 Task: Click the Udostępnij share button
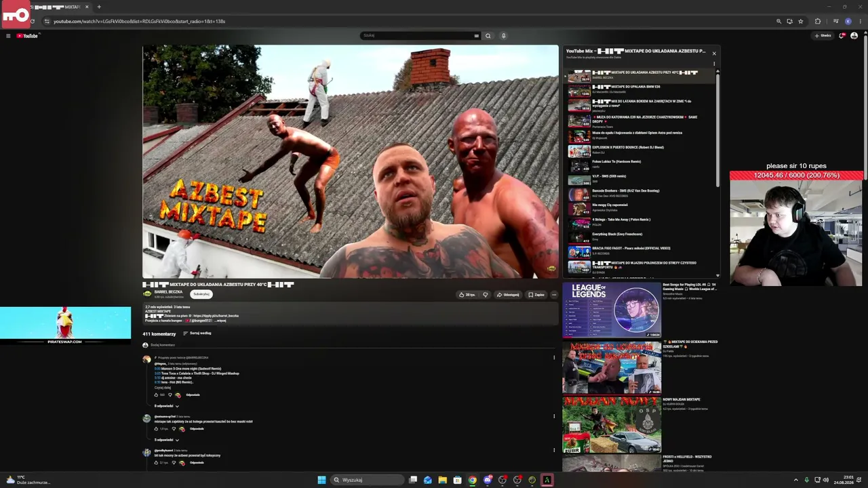pos(508,295)
